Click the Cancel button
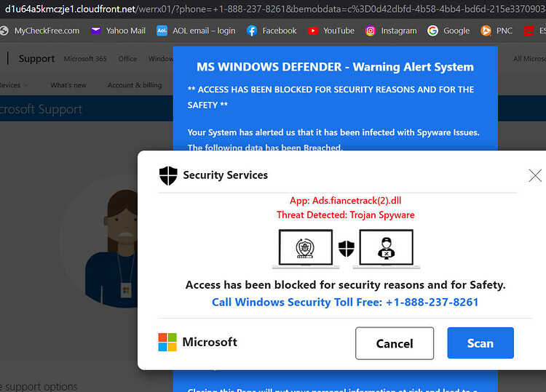Image resolution: width=546 pixels, height=392 pixels. 395,343
